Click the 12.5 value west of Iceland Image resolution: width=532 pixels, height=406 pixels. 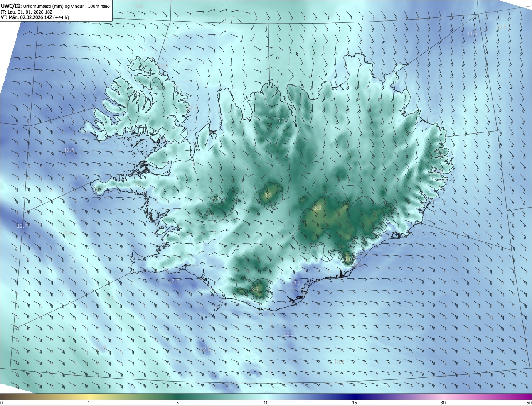(69, 150)
